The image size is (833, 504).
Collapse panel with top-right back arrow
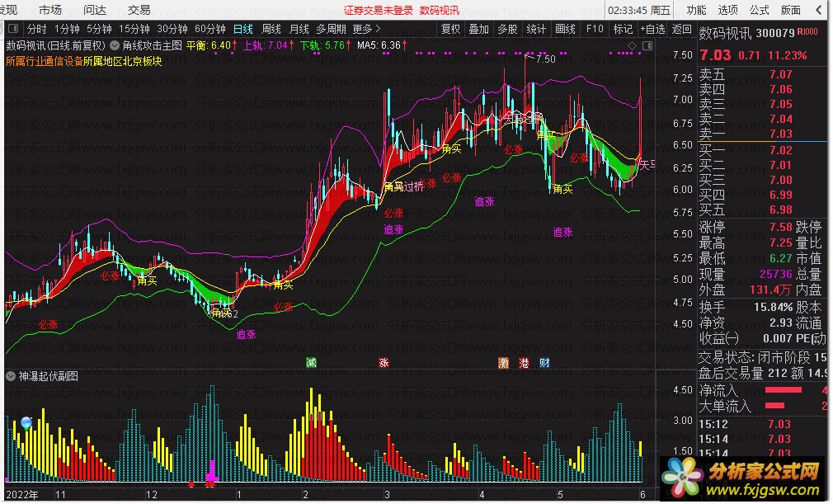pyautogui.click(x=819, y=10)
